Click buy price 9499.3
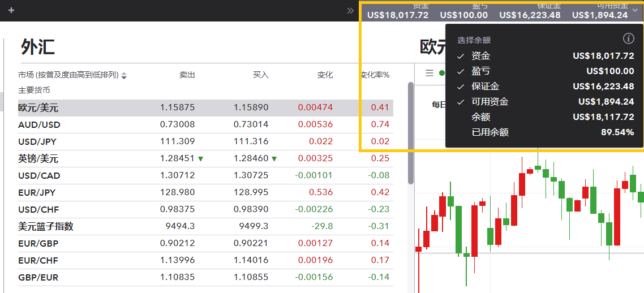Image resolution: width=644 pixels, height=293 pixels. [x=254, y=226]
